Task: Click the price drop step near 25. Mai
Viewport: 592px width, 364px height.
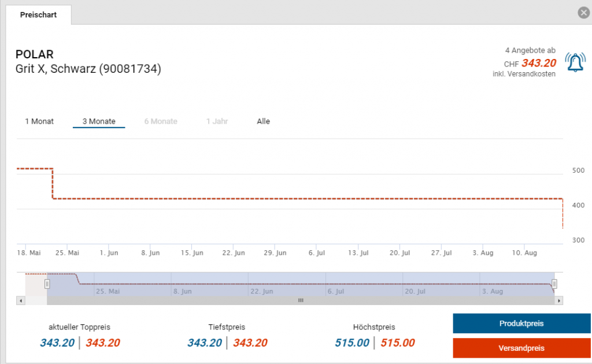Action: point(53,184)
